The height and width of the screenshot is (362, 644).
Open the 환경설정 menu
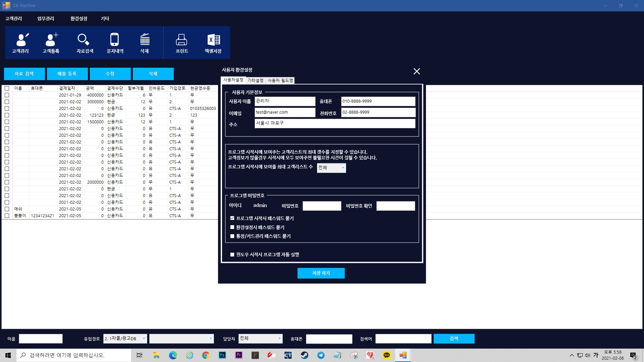click(x=79, y=18)
